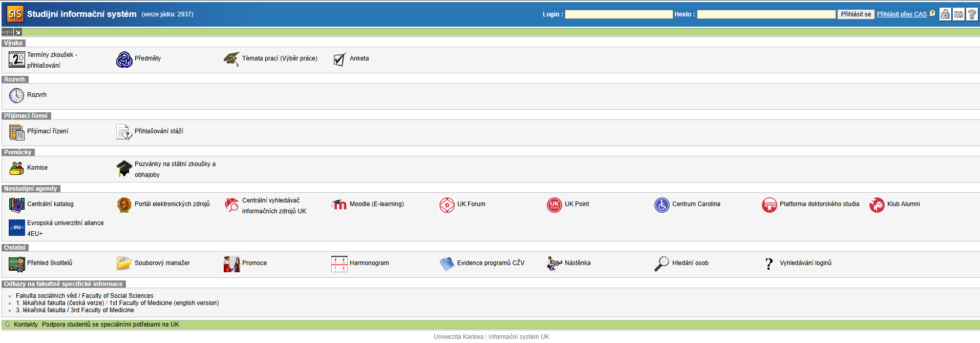The image size is (980, 343).
Task: Open the UK Forum text link
Action: (x=471, y=204)
